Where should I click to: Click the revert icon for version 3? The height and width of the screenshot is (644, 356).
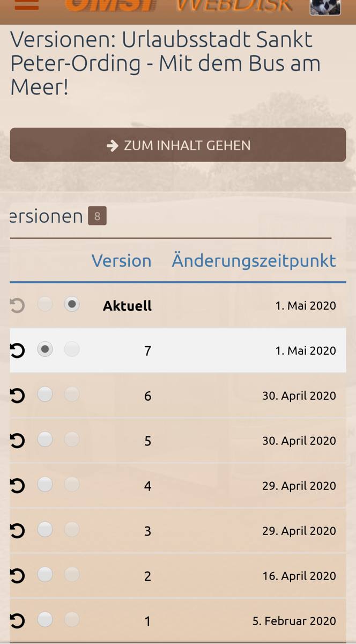pyautogui.click(x=17, y=531)
